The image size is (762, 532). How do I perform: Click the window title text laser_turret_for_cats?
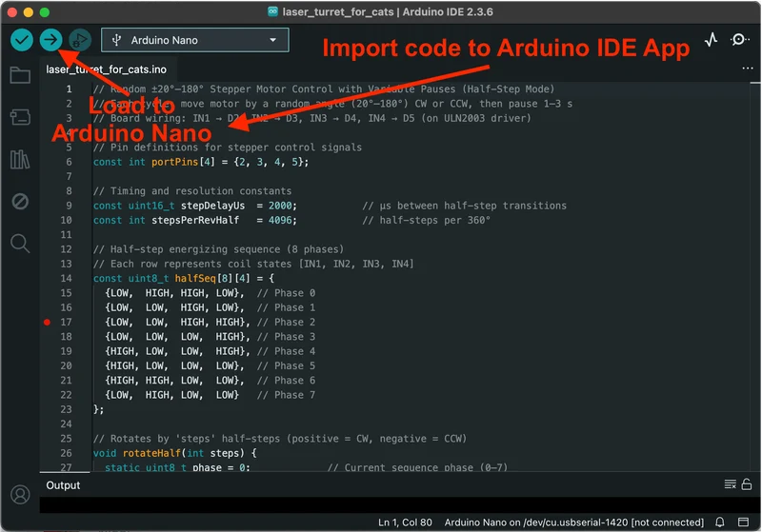pyautogui.click(x=338, y=11)
